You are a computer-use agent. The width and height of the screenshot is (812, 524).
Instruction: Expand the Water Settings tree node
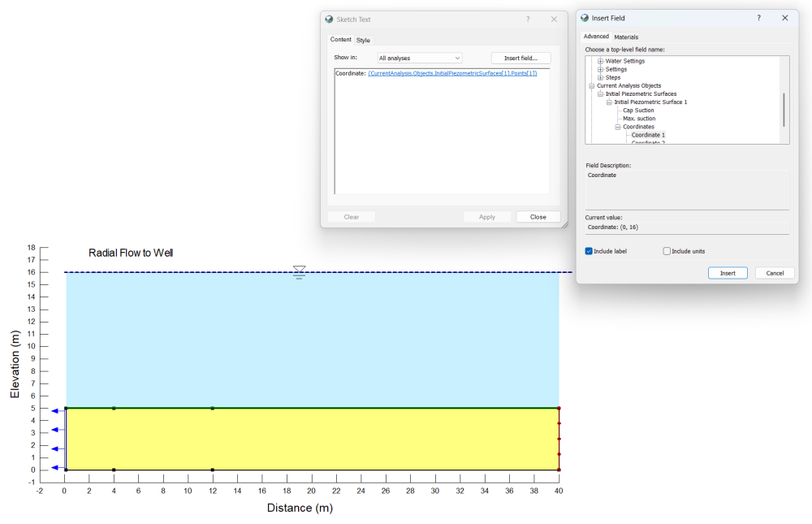pos(601,61)
